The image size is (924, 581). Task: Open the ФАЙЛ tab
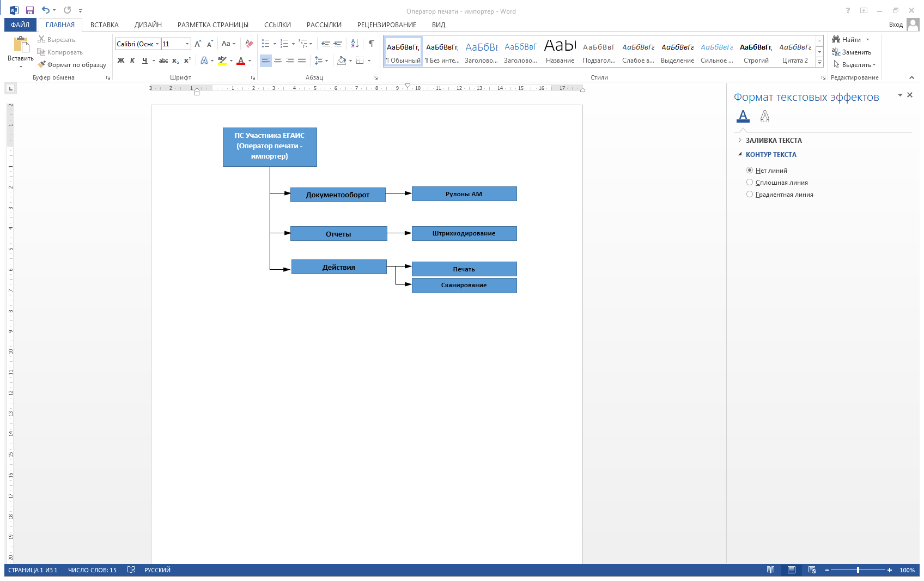20,25
